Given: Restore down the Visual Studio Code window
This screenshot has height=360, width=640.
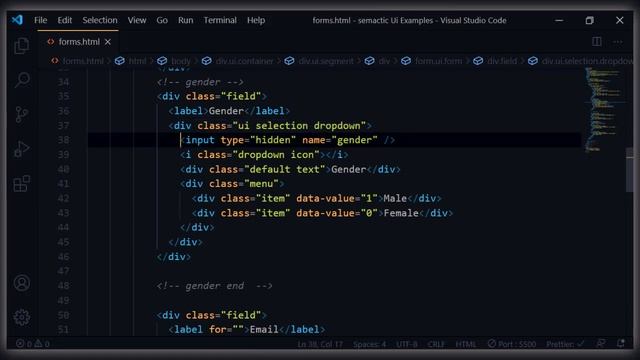Looking at the screenshot, I should tap(589, 20).
